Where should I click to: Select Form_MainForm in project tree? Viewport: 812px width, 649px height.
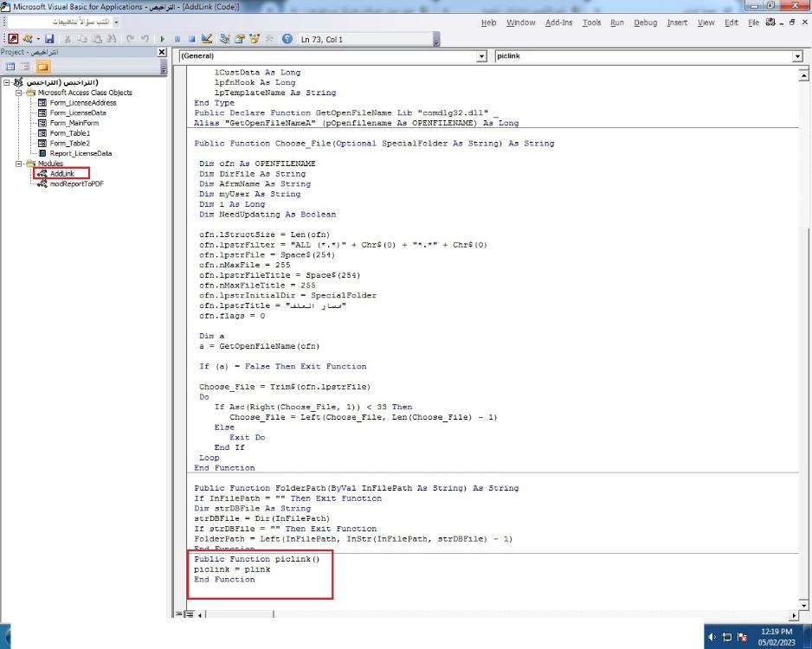[x=74, y=123]
